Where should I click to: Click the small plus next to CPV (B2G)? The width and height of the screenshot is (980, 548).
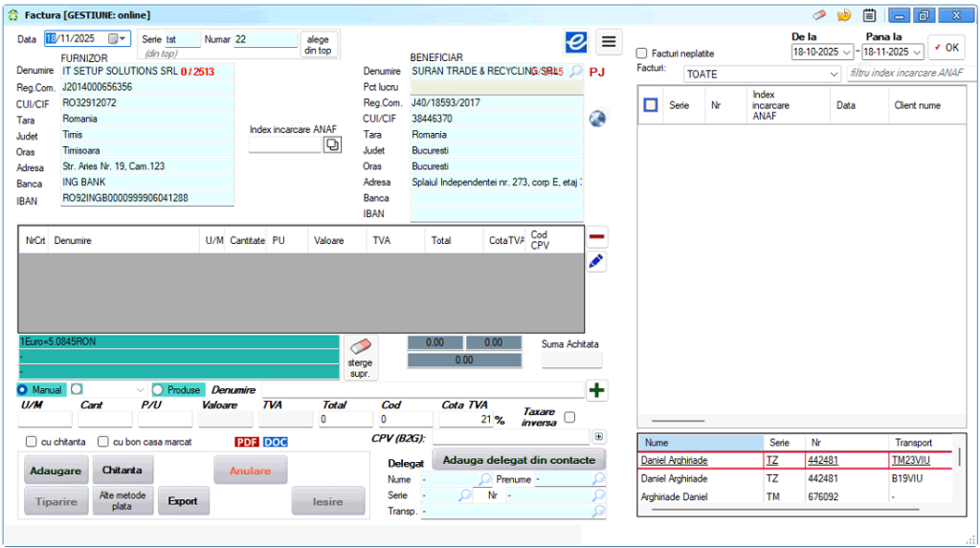599,437
